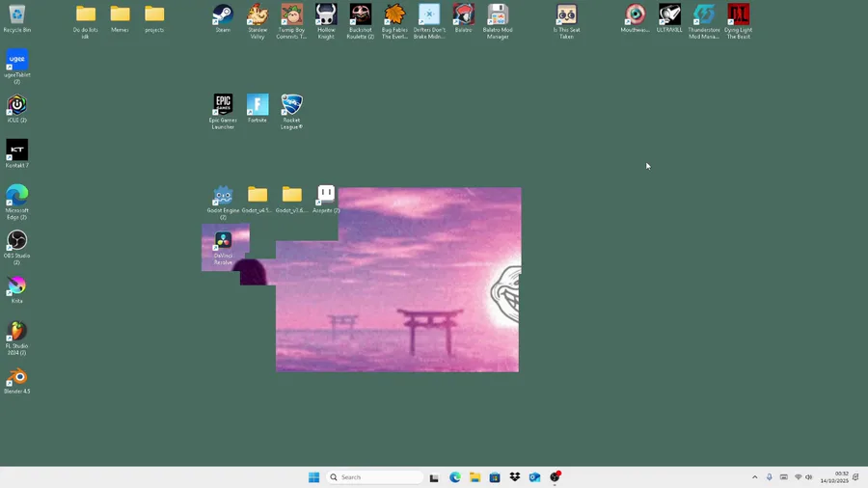Click the microphone tray icon

tap(769, 477)
